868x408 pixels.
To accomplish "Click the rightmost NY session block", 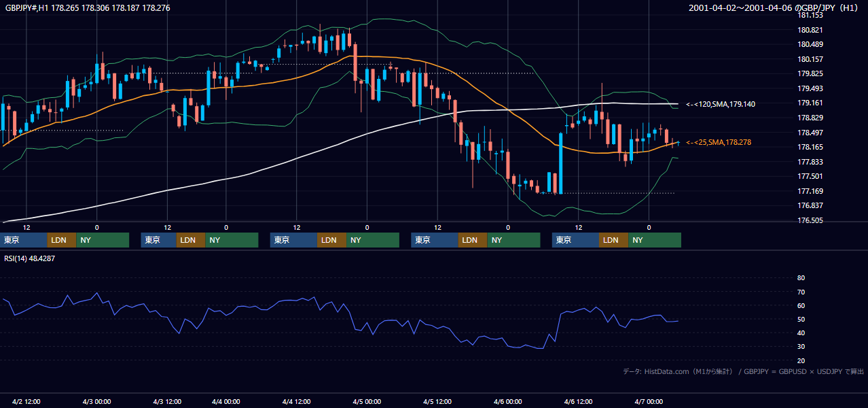I will [x=655, y=240].
